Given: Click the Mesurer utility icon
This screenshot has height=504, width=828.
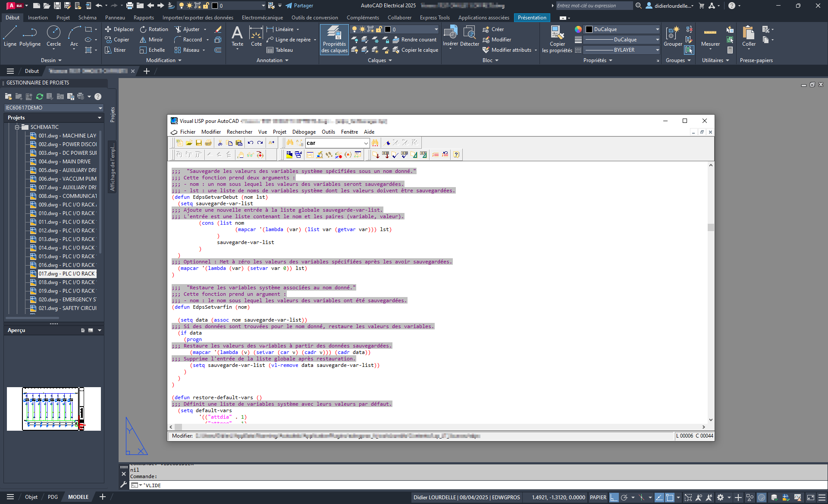Looking at the screenshot, I should (x=710, y=36).
